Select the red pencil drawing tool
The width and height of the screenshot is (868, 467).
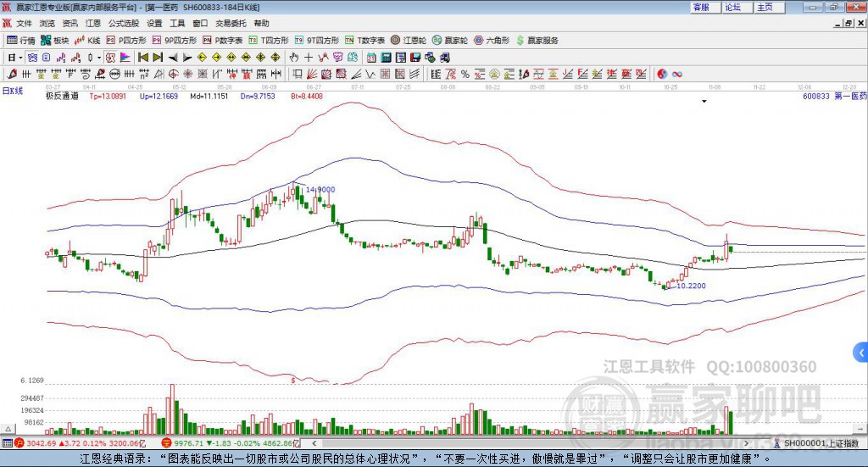pyautogui.click(x=12, y=74)
